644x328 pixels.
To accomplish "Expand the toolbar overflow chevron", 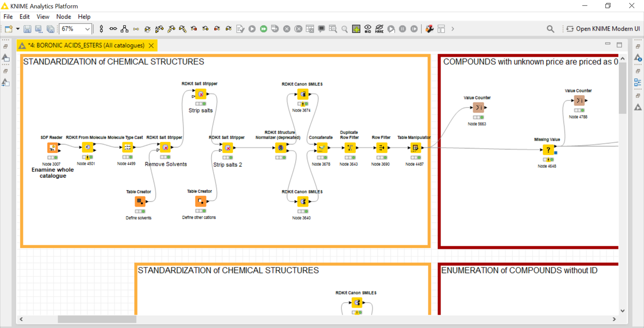I will coord(453,29).
